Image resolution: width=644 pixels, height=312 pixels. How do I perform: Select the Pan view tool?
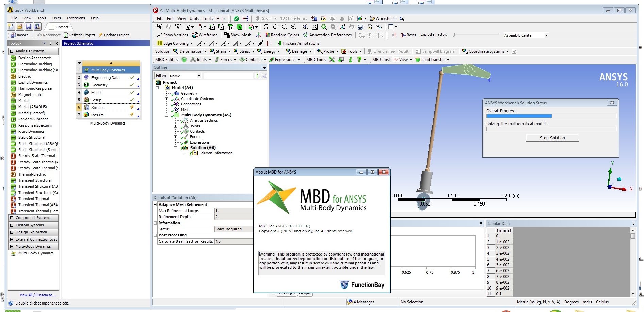click(x=275, y=27)
